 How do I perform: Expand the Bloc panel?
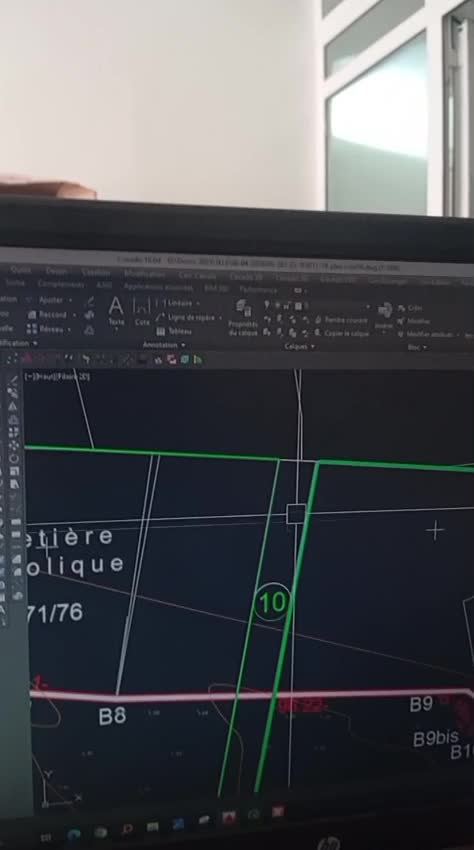(416, 347)
